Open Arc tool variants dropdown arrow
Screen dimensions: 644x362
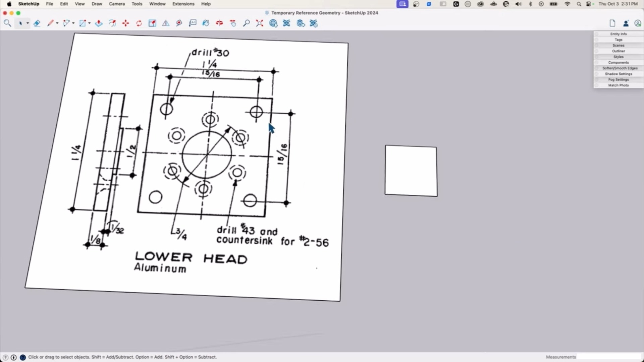(73, 23)
